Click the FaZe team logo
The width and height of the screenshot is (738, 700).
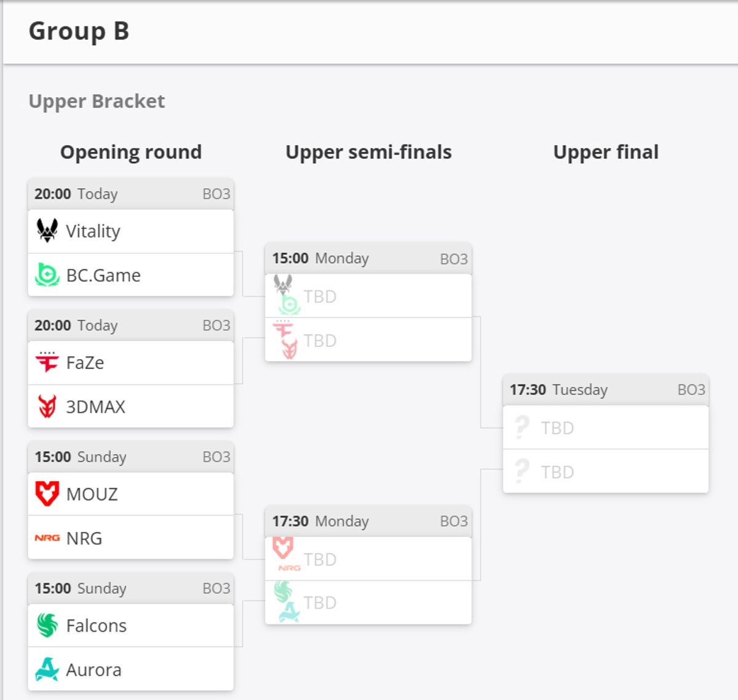click(47, 362)
